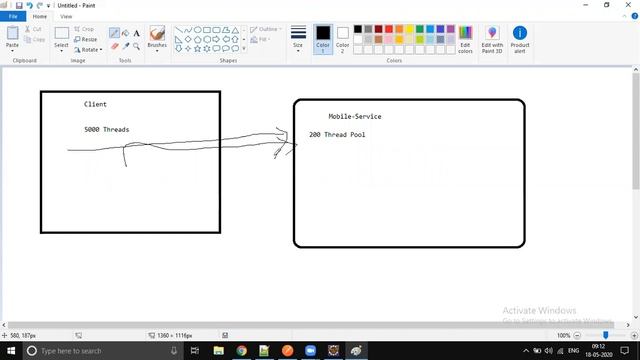Viewport: 640px width, 360px height.
Task: Open Task View on the taskbar
Action: (x=195, y=351)
